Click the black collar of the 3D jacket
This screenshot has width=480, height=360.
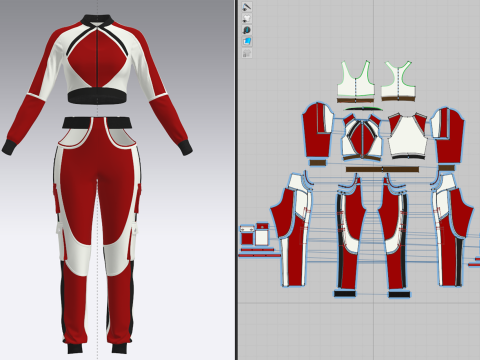[x=97, y=20]
